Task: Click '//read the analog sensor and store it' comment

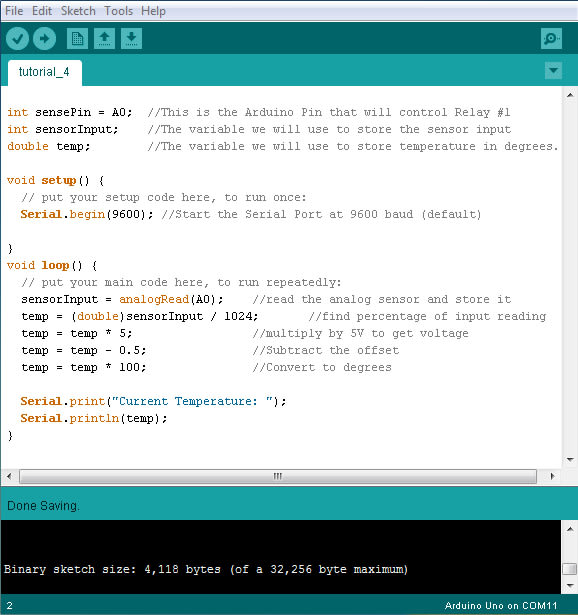Action: (x=382, y=299)
